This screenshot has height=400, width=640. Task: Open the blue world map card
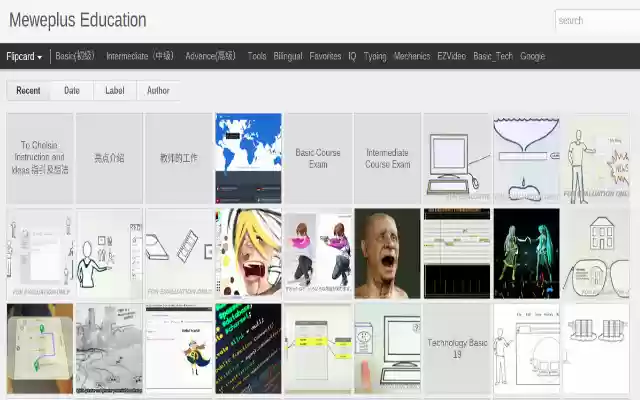(x=249, y=158)
